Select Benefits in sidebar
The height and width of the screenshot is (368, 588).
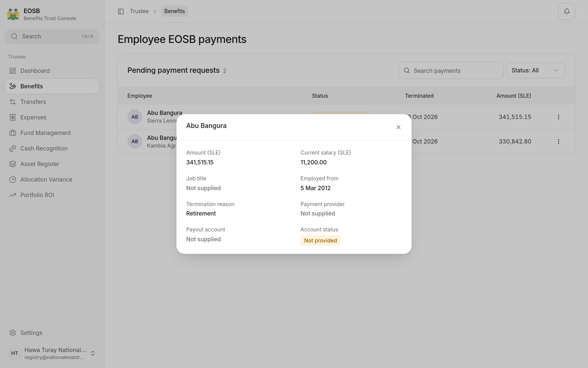[x=52, y=86]
